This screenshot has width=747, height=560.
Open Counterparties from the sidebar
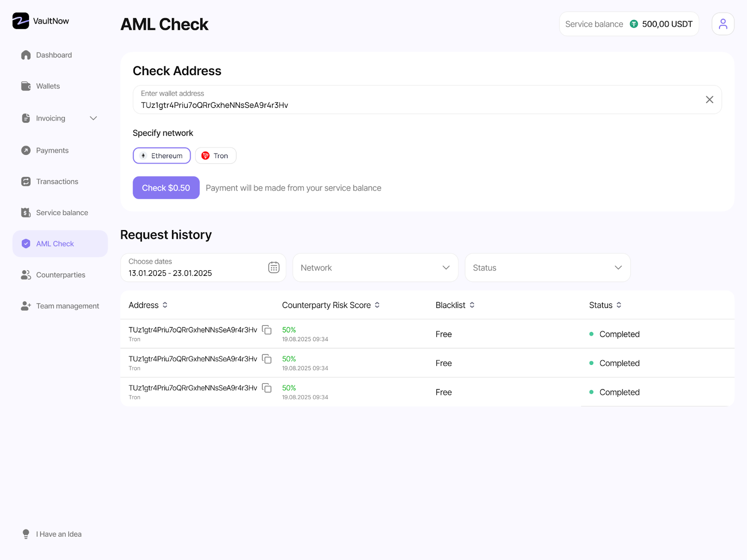click(60, 275)
